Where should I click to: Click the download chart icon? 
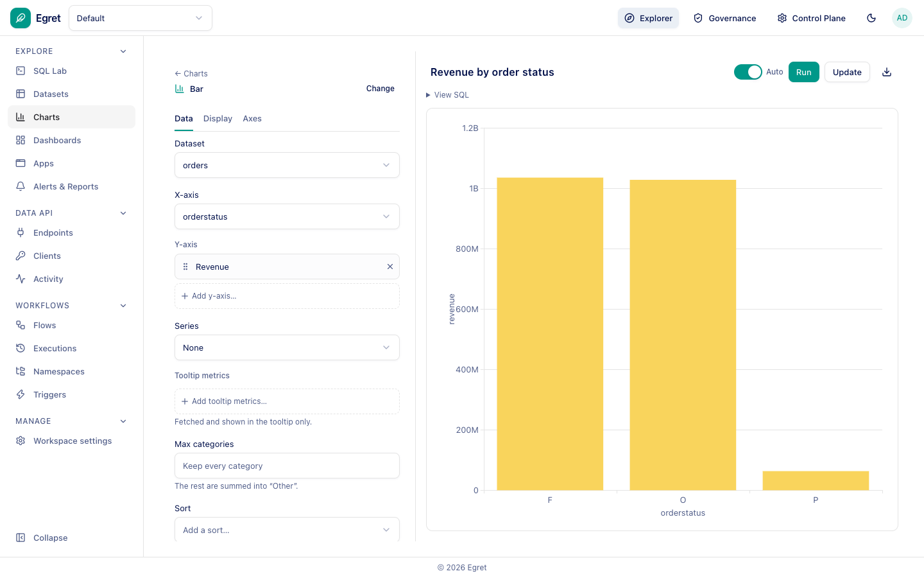click(887, 72)
